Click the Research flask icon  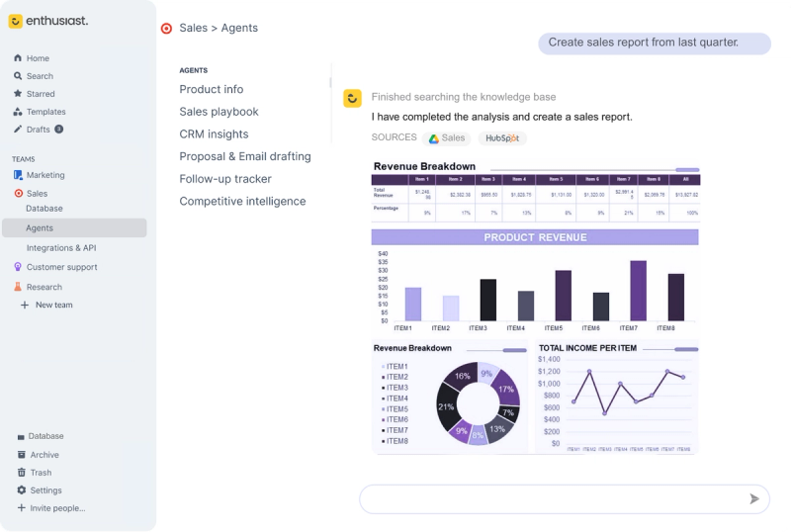18,287
